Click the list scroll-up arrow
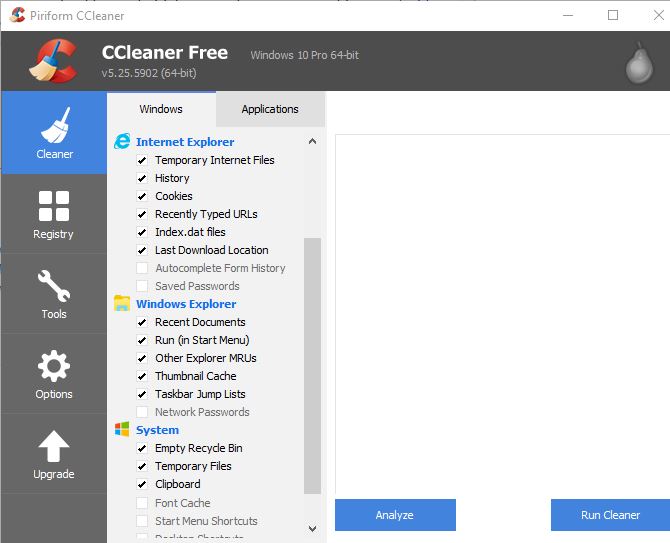This screenshot has height=543, width=670. click(x=312, y=141)
